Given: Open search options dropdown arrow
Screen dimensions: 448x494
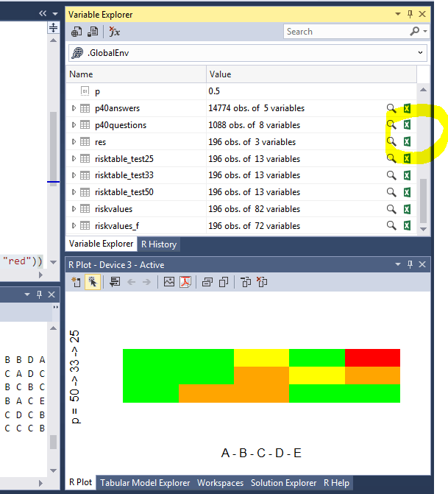Looking at the screenshot, I should [425, 31].
